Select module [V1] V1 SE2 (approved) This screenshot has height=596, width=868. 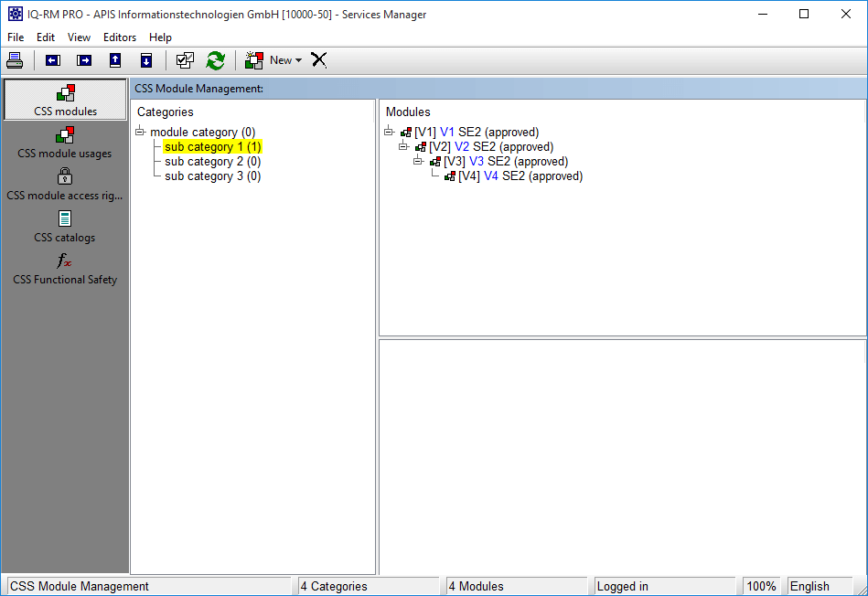[477, 133]
